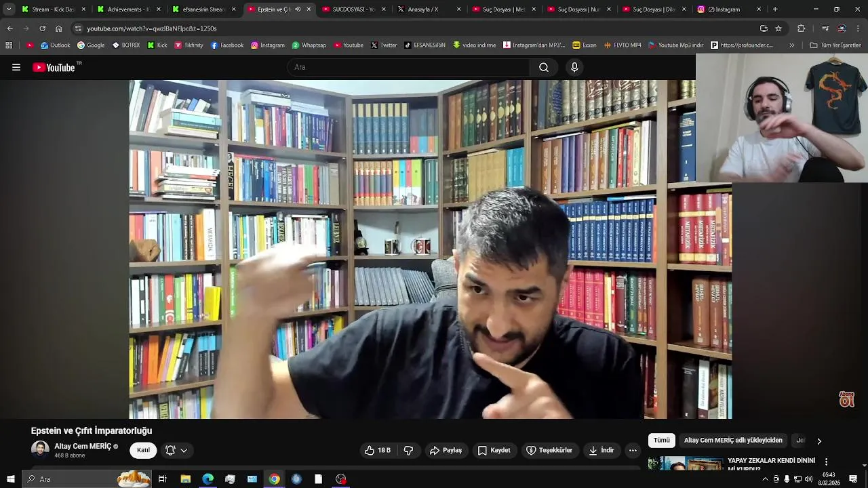Open the Twitter bookmark

click(x=383, y=45)
